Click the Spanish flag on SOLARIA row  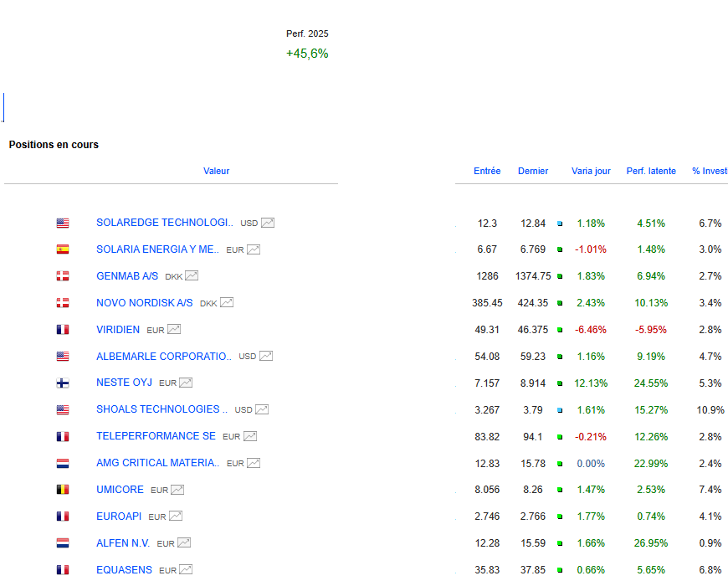pyautogui.click(x=63, y=249)
